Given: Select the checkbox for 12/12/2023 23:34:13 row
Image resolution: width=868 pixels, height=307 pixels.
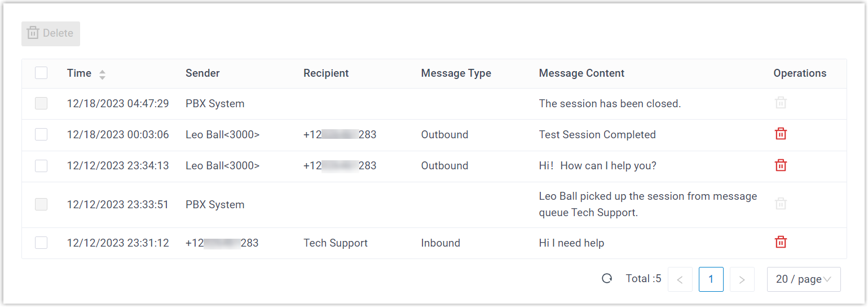Looking at the screenshot, I should pyautogui.click(x=41, y=165).
